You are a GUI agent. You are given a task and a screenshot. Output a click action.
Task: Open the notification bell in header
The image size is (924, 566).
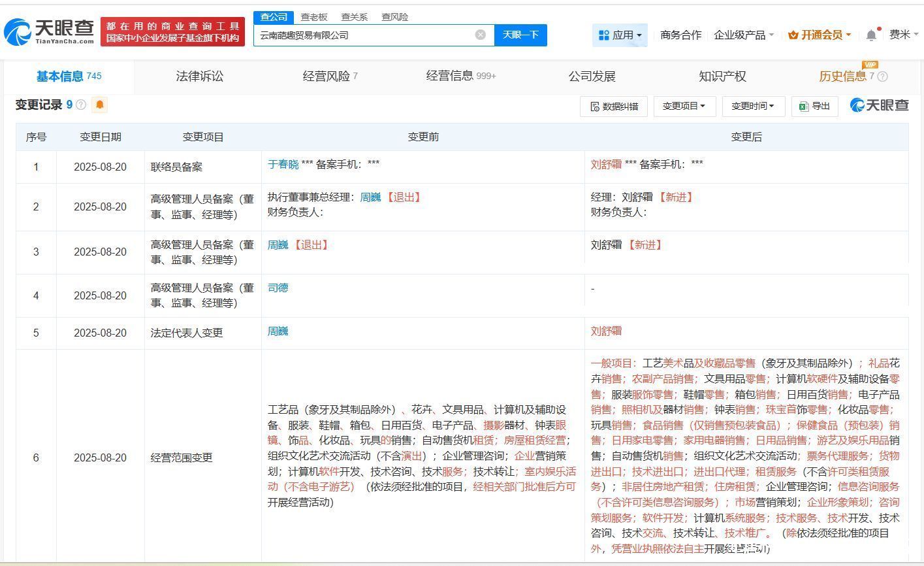pos(871,35)
